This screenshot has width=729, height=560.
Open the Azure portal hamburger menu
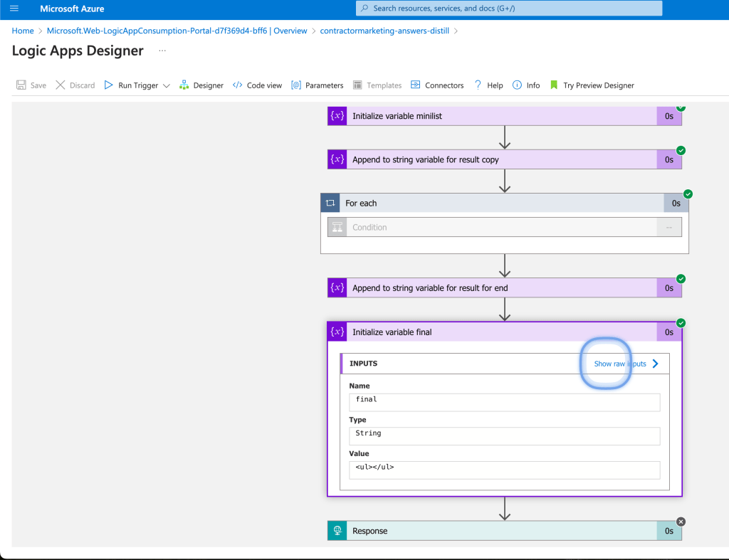[x=14, y=9]
